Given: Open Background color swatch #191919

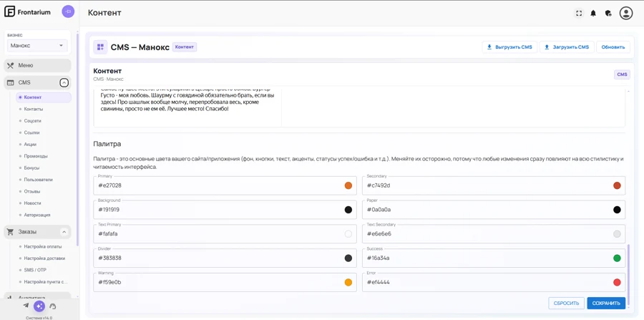Looking at the screenshot, I should click(348, 210).
